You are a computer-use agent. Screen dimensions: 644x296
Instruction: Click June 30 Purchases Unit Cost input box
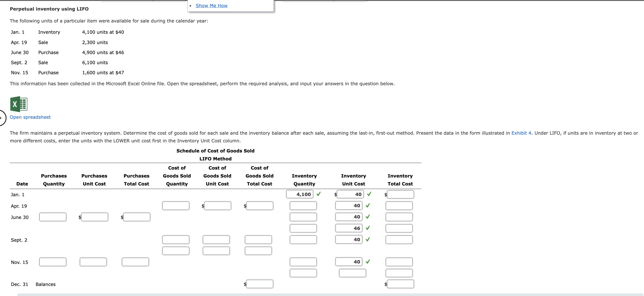coord(94,217)
